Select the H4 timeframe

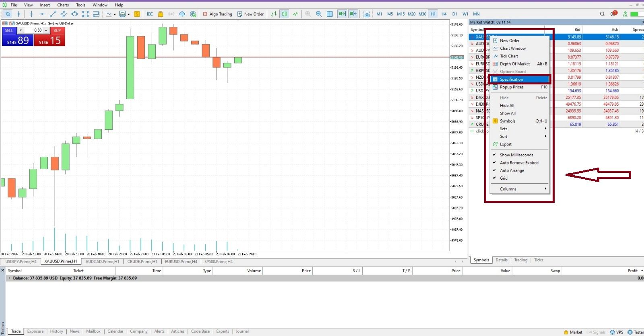(444, 14)
